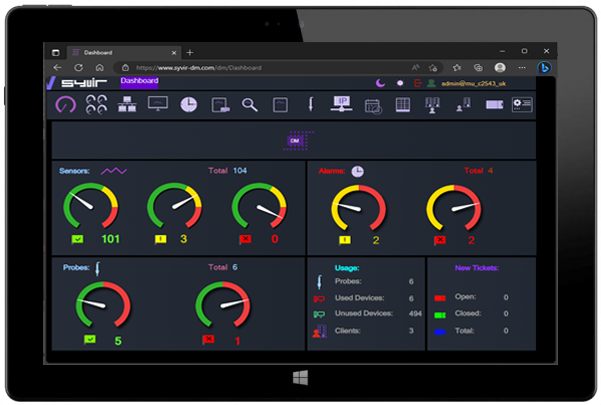This screenshot has height=405, width=601.
Task: Open the network hierarchy icon
Action: point(127,105)
